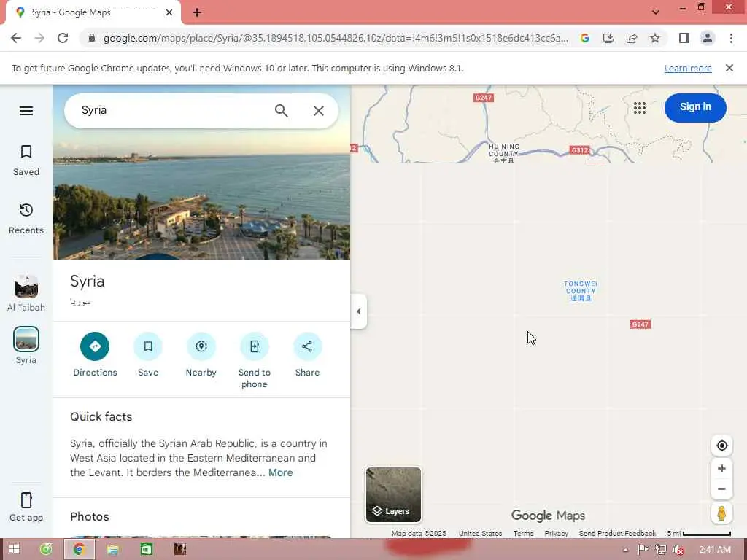Show your current location on map
Screen dimensions: 747x560
click(721, 446)
